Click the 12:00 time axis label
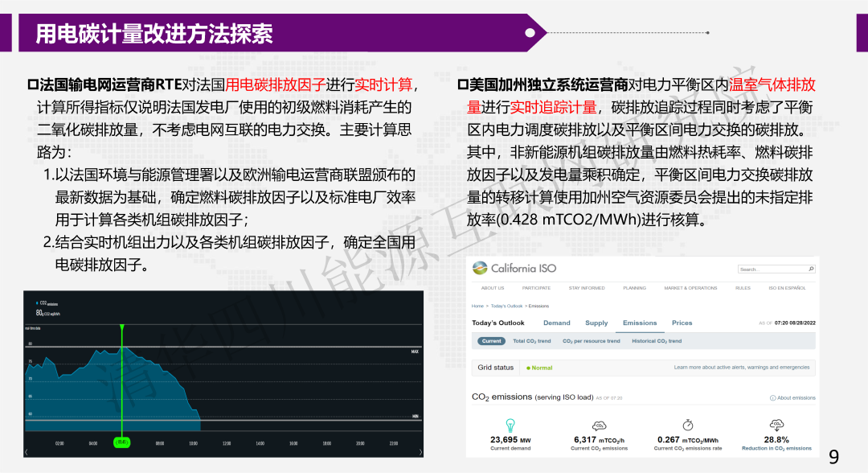This screenshot has height=473, width=868. [227, 444]
